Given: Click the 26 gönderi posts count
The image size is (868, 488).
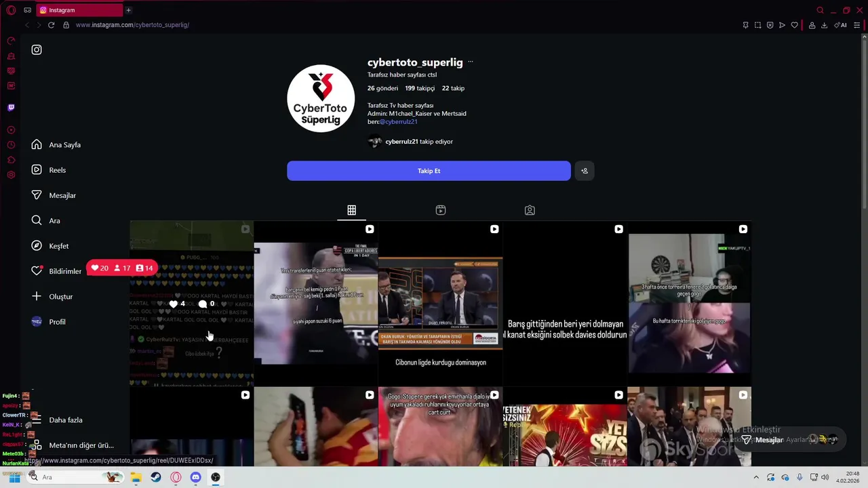Looking at the screenshot, I should click(382, 88).
